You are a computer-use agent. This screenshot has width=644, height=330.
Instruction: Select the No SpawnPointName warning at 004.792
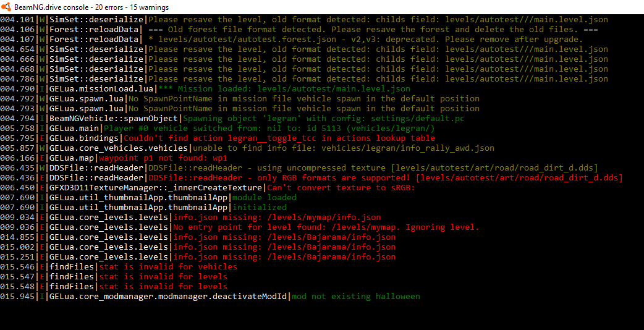tap(240, 98)
